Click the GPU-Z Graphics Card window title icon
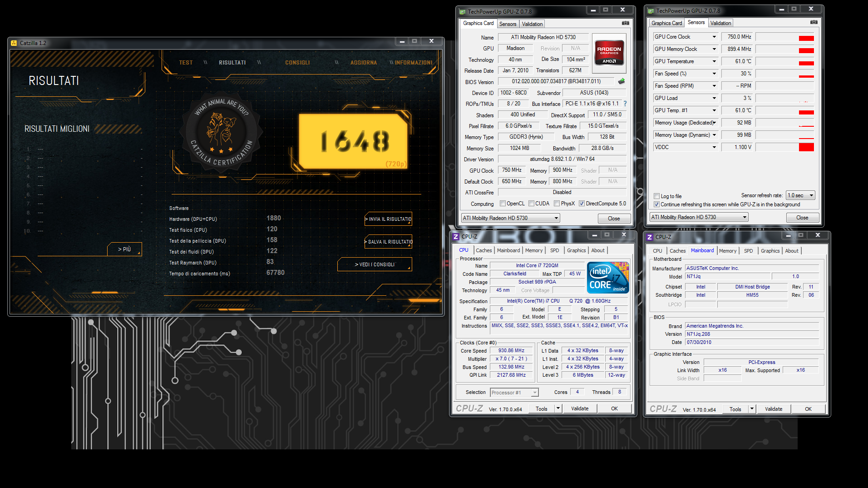 click(462, 12)
